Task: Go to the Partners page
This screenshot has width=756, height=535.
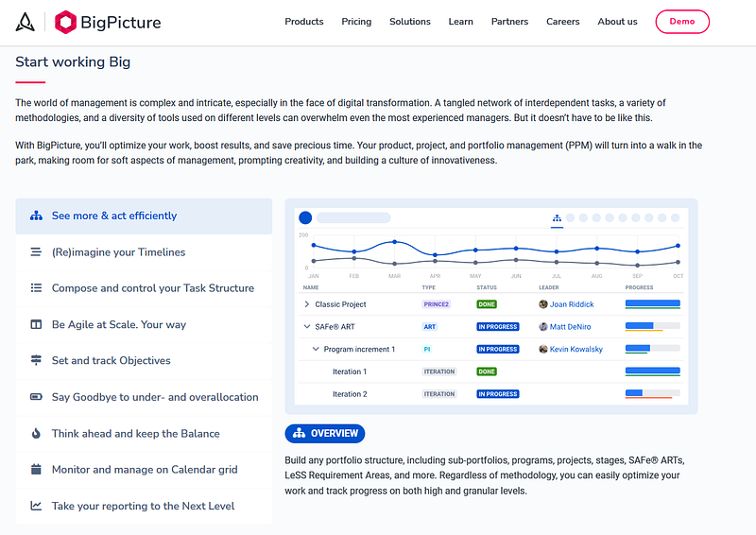Action: click(509, 22)
